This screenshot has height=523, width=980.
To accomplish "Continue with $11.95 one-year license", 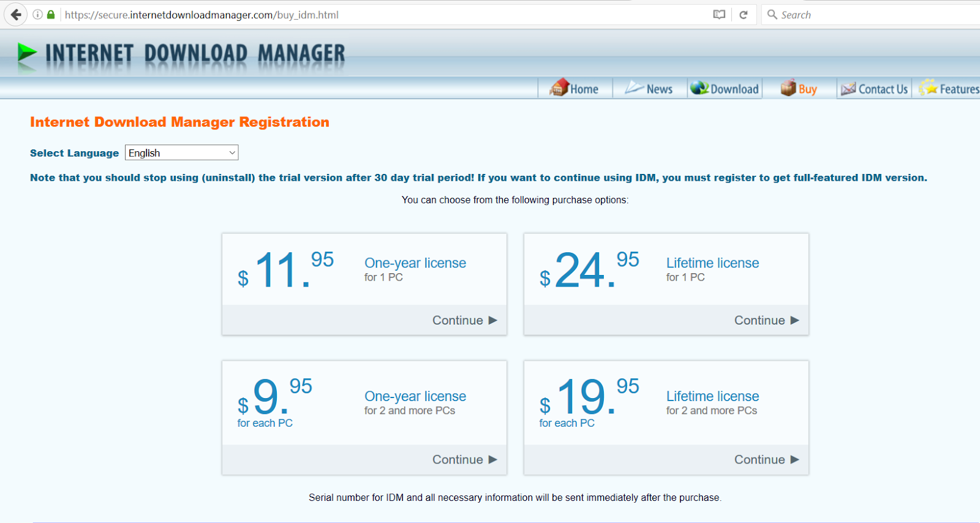I will pyautogui.click(x=464, y=320).
